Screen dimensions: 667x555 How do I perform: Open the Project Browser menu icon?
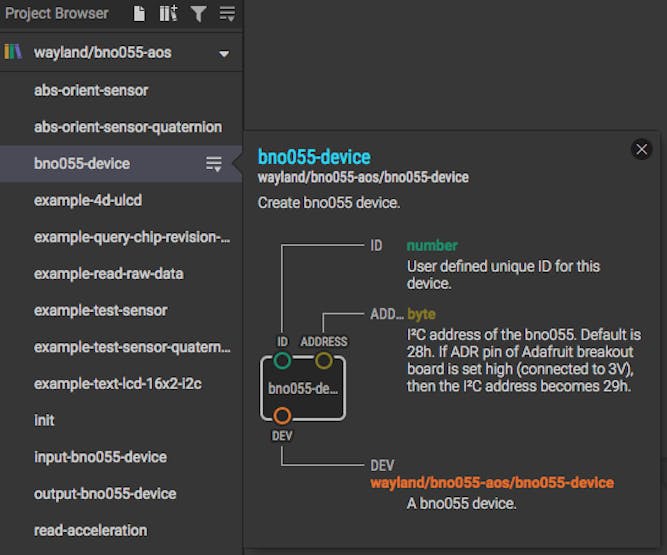pyautogui.click(x=227, y=14)
